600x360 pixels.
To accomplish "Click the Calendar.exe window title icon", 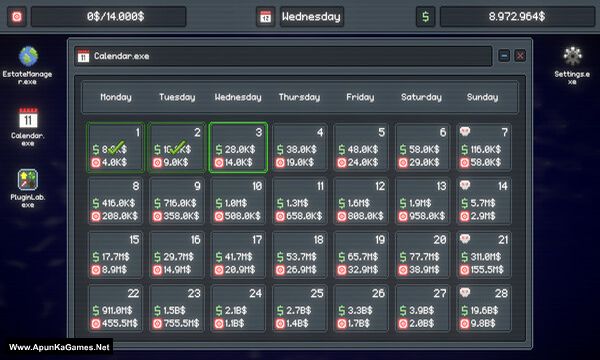I will tap(83, 56).
